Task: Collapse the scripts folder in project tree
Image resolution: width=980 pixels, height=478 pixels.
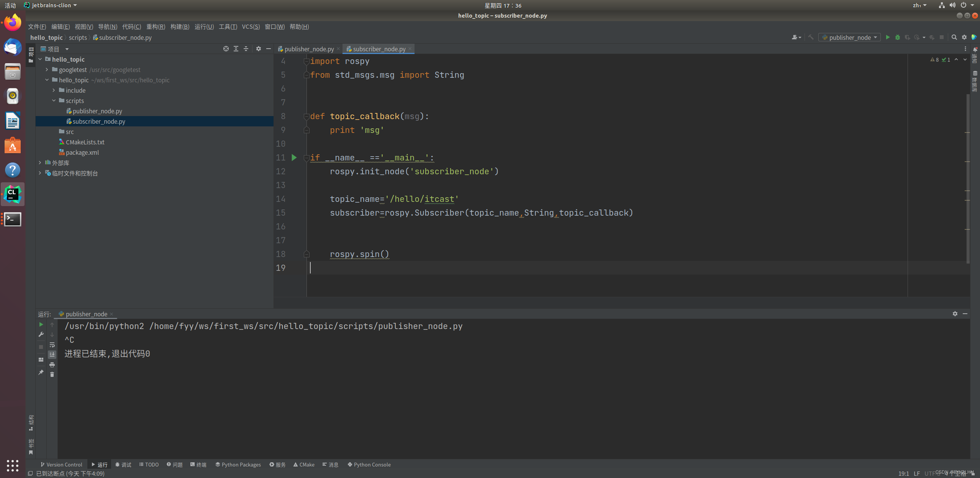Action: tap(54, 101)
